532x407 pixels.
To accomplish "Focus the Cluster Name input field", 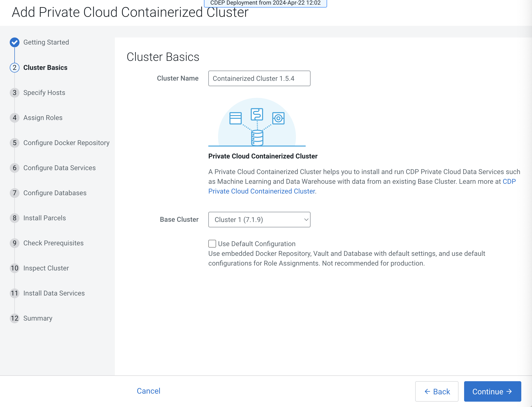I will (259, 78).
